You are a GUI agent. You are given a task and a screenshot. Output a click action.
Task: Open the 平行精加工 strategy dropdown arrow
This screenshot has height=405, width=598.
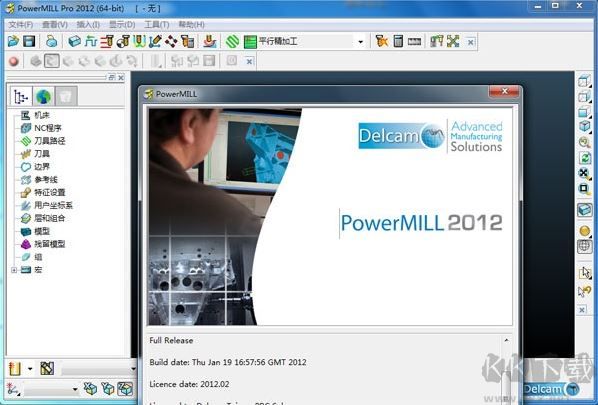click(360, 42)
